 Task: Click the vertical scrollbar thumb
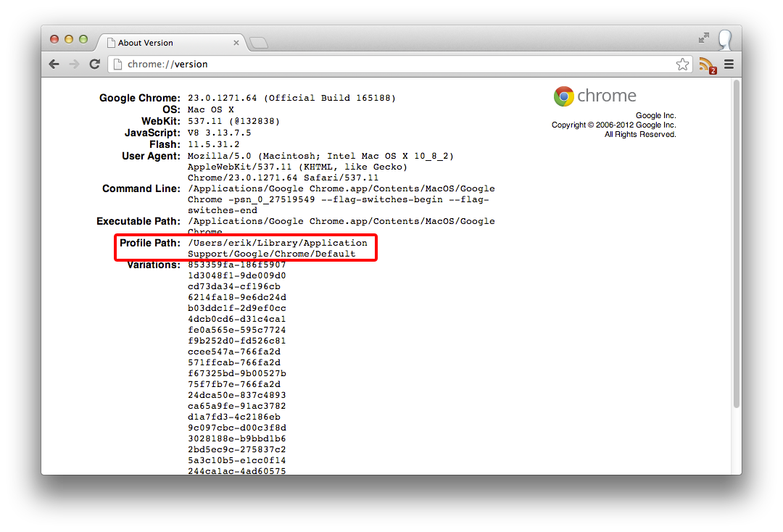point(736,244)
